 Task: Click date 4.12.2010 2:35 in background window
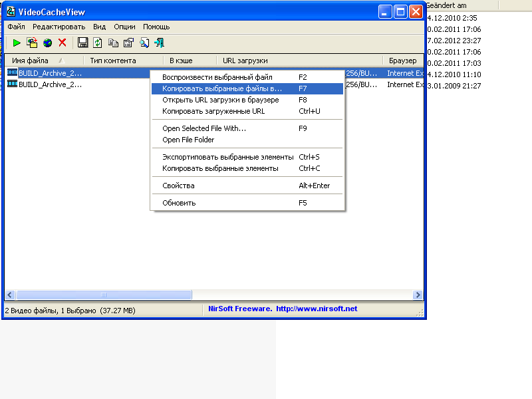point(452,18)
